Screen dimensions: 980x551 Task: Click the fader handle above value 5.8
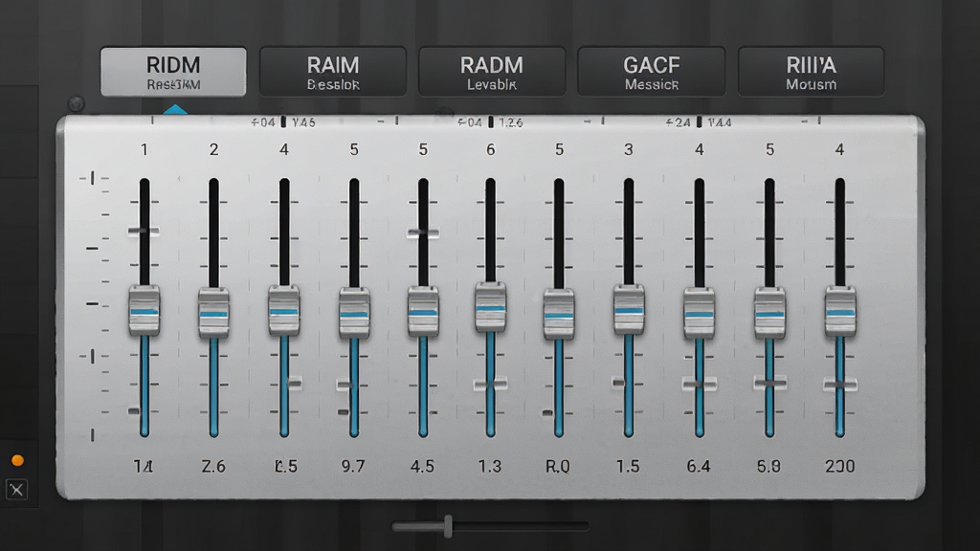coord(770,313)
